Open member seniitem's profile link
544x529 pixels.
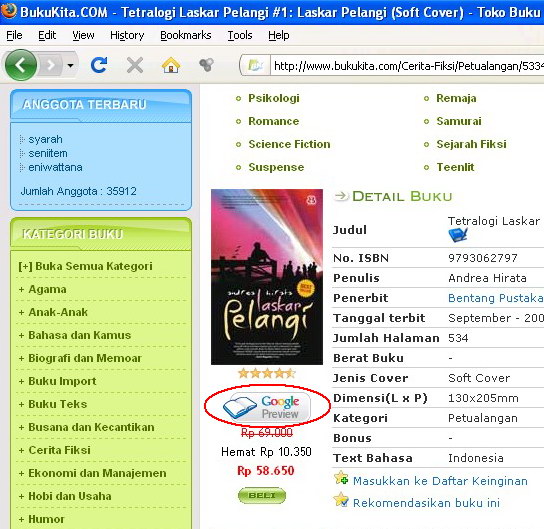[48, 153]
